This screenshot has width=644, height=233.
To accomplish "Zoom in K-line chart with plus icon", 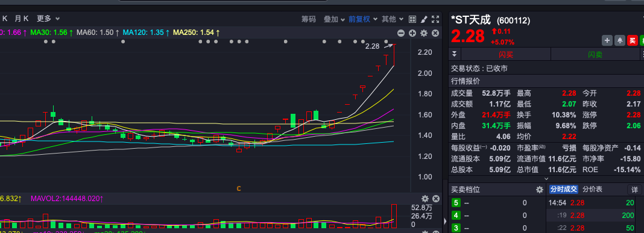I will (x=413, y=33).
